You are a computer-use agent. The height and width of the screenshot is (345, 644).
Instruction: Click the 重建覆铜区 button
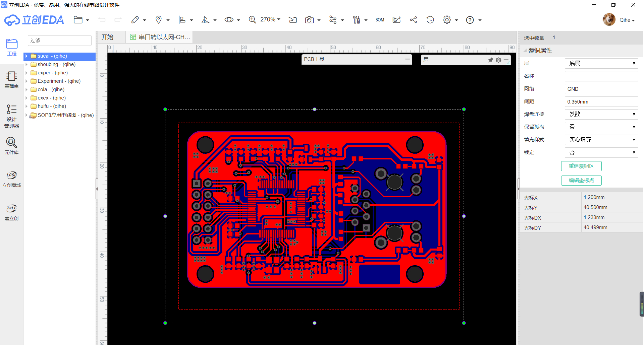pos(581,166)
